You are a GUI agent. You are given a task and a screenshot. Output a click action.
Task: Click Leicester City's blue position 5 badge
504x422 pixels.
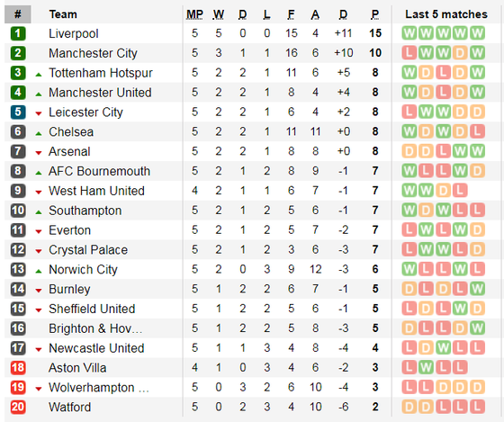point(18,112)
